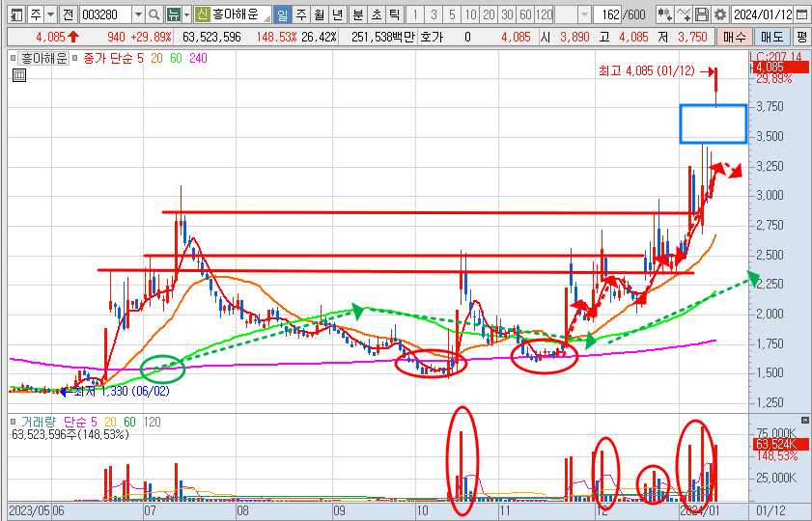This screenshot has height=521, width=812.
Task: Select the 5 interval button
Action: click(x=452, y=14)
